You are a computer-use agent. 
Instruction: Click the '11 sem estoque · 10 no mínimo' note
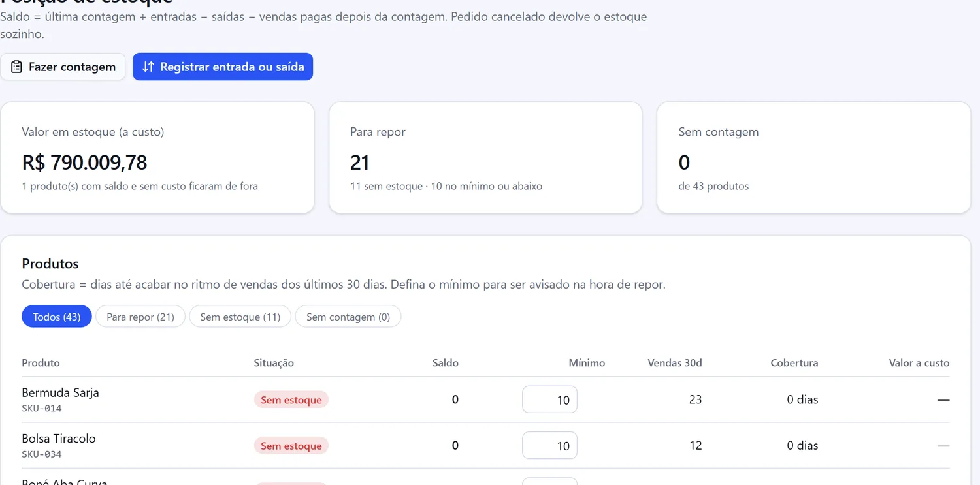tap(446, 186)
